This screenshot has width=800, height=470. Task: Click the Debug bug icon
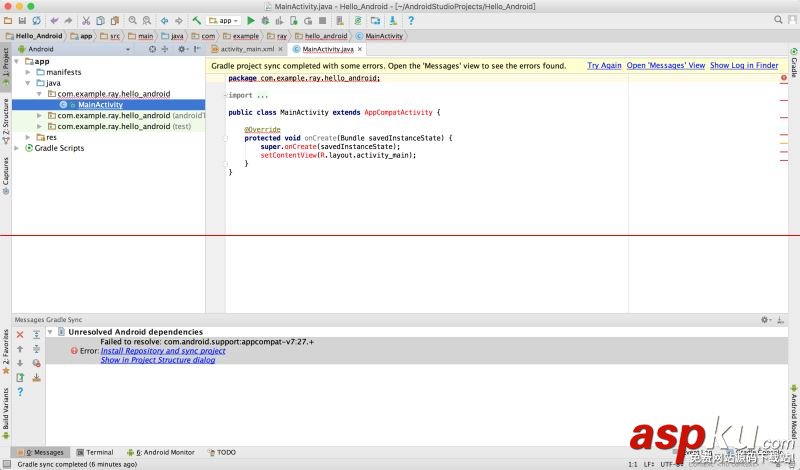[x=265, y=20]
